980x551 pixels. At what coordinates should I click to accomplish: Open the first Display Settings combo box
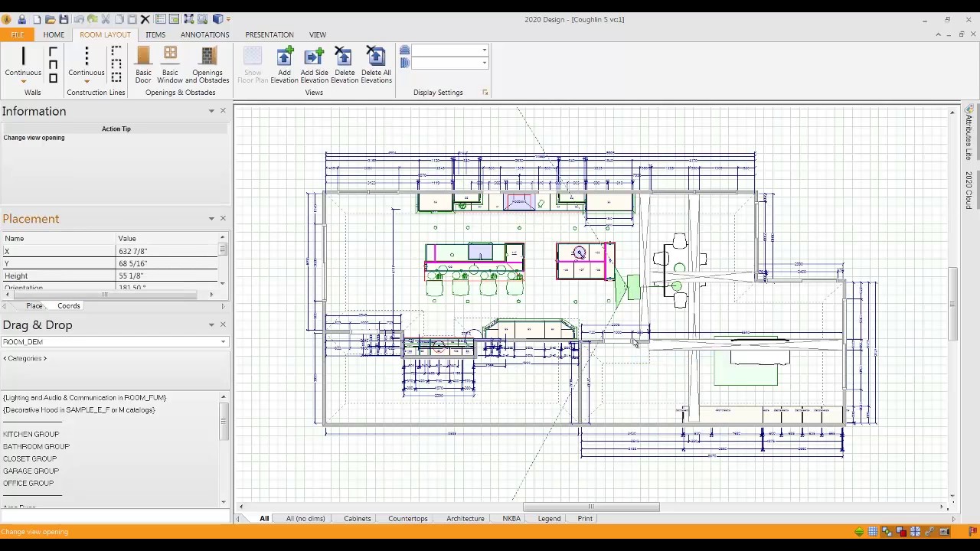pos(449,50)
